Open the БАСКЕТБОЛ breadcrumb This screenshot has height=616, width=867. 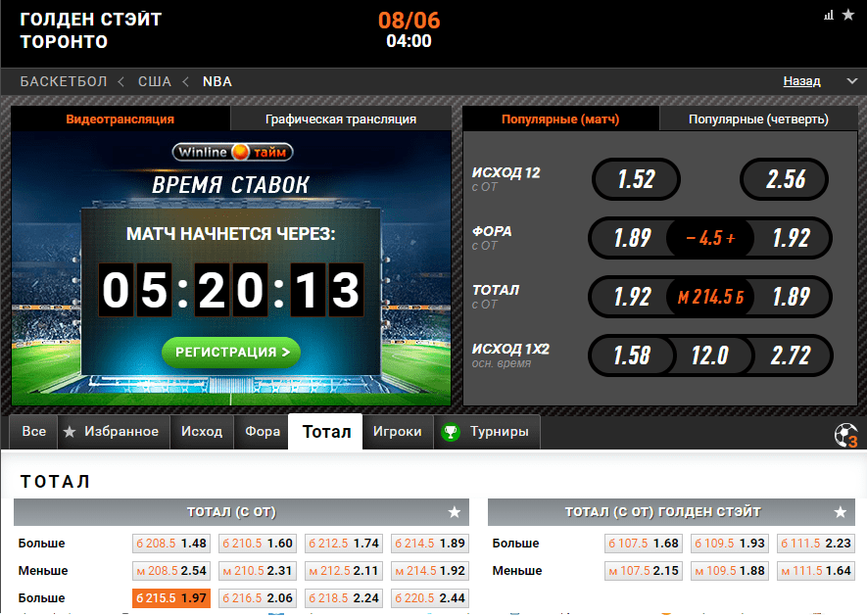(64, 82)
